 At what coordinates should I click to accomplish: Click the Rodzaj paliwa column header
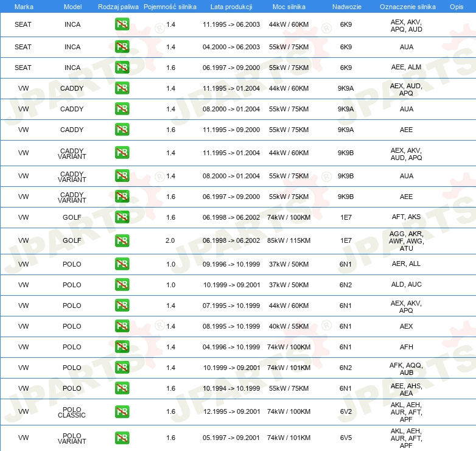pos(118,7)
